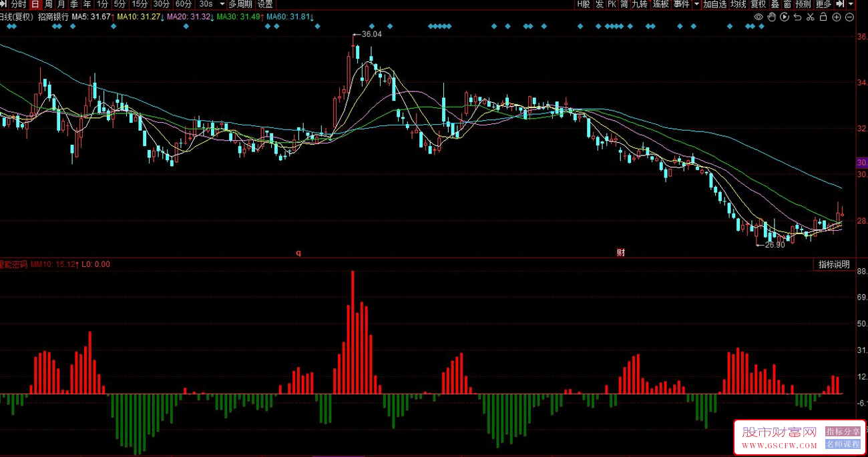868x457 pixels.
Task: Click the undo arrow icon
Action: coord(797,17)
